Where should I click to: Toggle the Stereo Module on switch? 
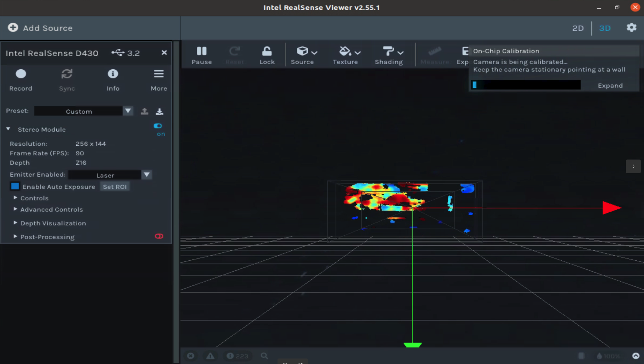tap(158, 126)
